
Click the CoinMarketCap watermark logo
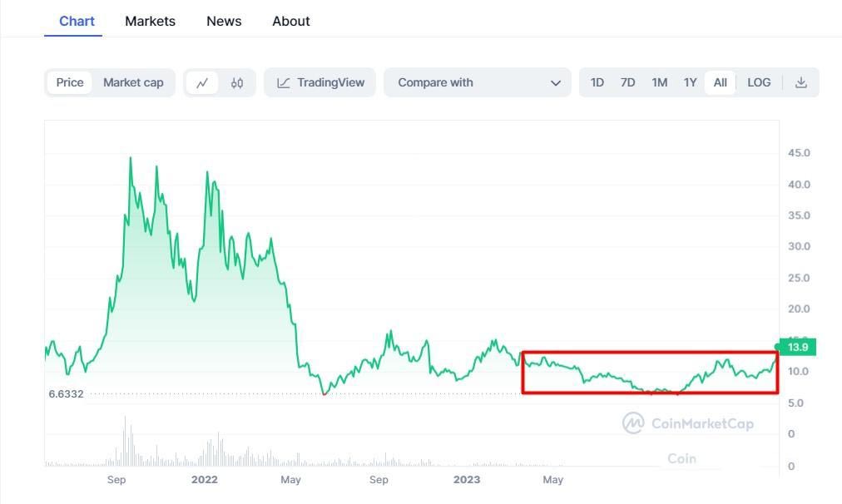(x=688, y=423)
